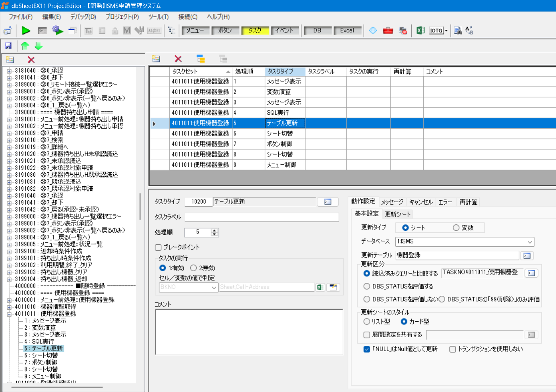Click the green down arrow icon
Viewport: 556px width, 392px height.
click(39, 46)
